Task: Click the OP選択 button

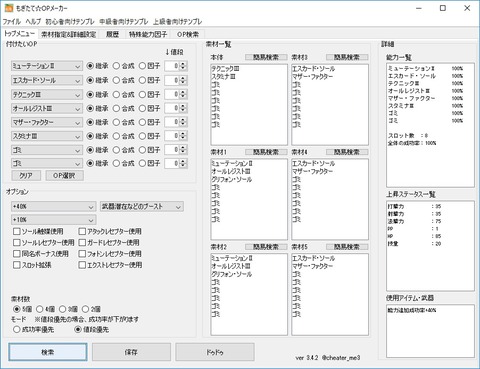Action: (x=64, y=176)
